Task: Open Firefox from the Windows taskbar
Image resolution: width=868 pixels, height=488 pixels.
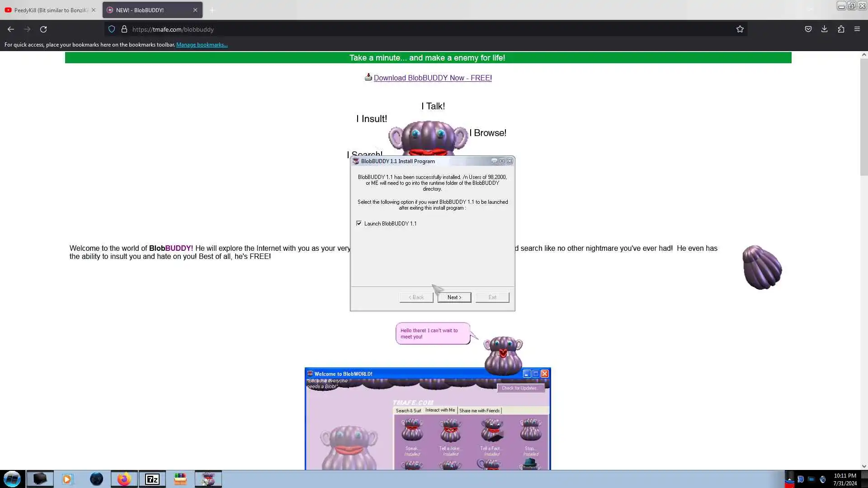Action: tap(124, 479)
